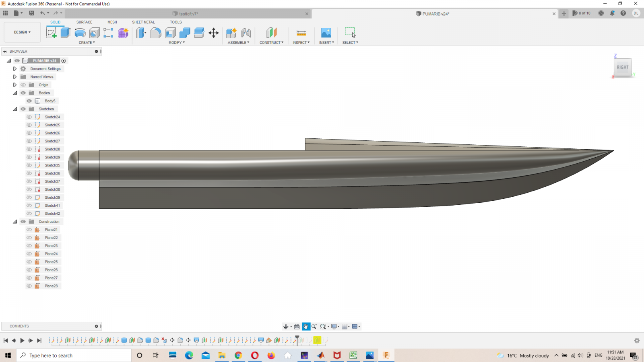The height and width of the screenshot is (362, 644).
Task: Play the design timeline
Action: pyautogui.click(x=22, y=341)
